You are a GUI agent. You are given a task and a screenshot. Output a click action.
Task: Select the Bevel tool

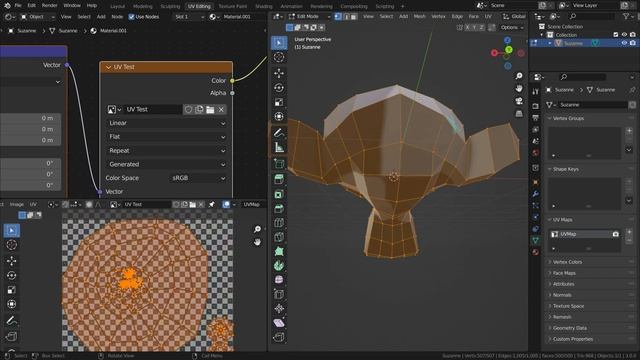pyautogui.click(x=279, y=209)
